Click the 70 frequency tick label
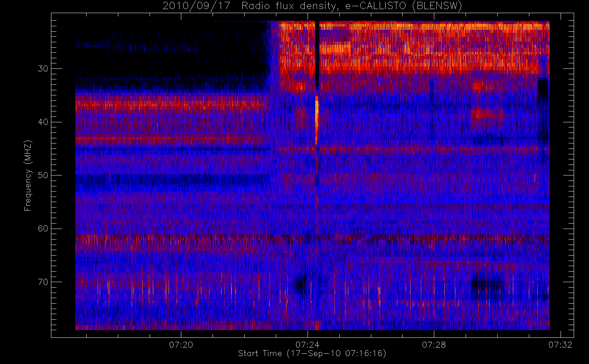 click(x=43, y=282)
